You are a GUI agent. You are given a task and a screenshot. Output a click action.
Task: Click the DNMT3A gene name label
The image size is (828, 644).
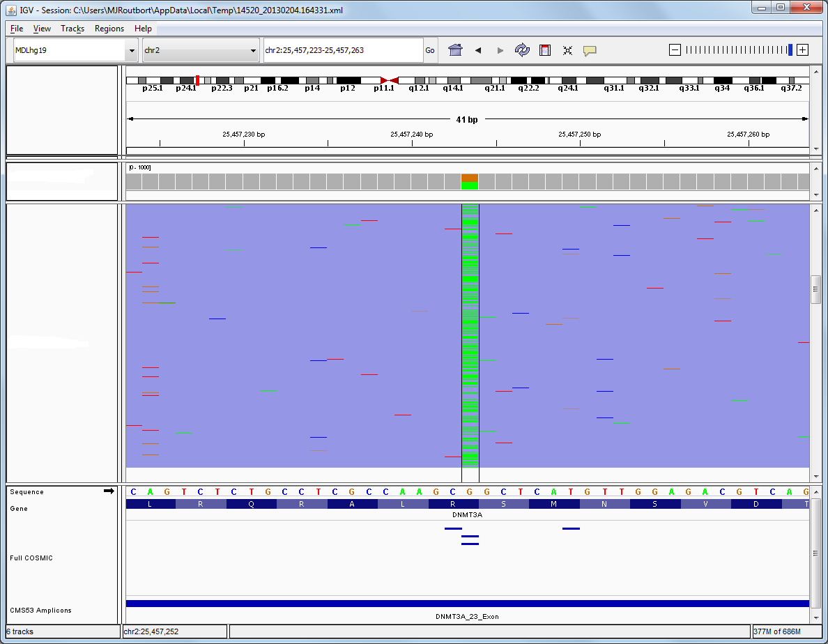coord(467,514)
